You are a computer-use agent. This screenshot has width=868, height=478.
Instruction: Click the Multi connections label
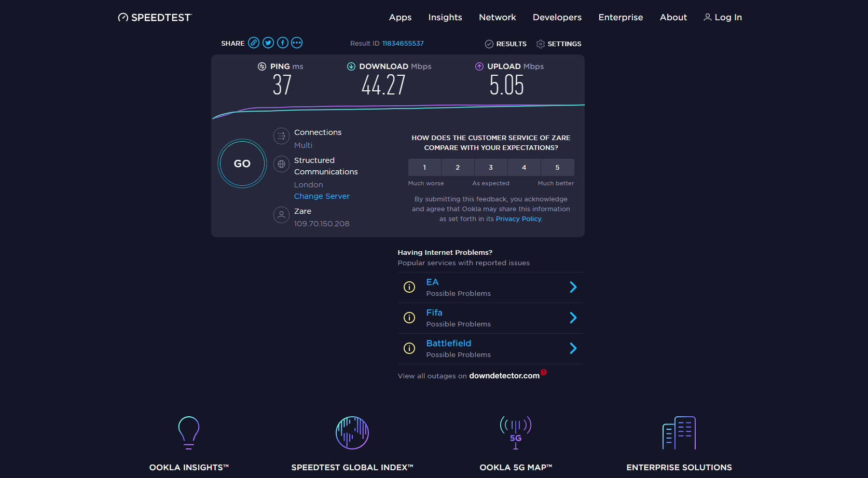[304, 145]
